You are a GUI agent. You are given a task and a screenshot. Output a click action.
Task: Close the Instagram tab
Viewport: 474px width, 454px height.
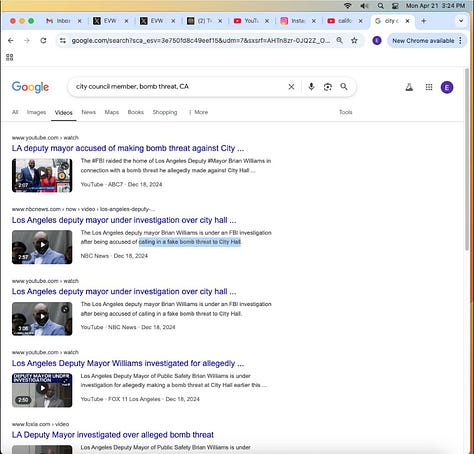pos(314,21)
